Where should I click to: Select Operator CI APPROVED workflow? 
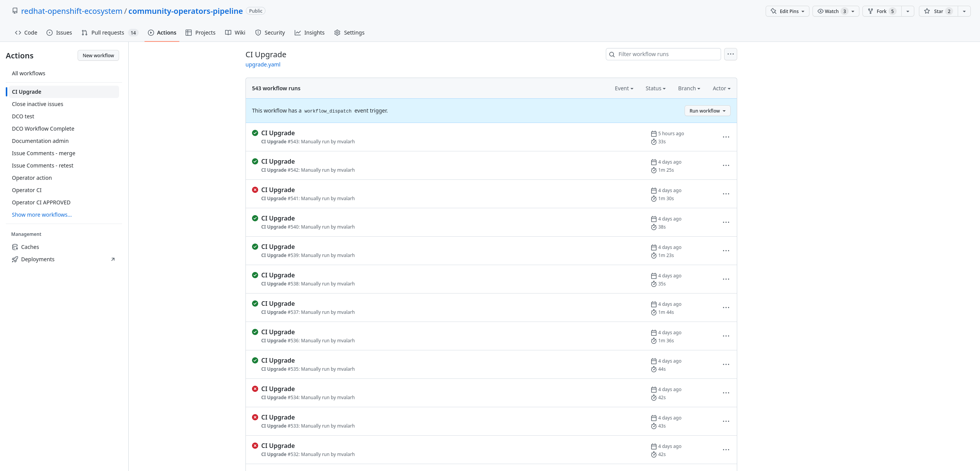pos(63,202)
